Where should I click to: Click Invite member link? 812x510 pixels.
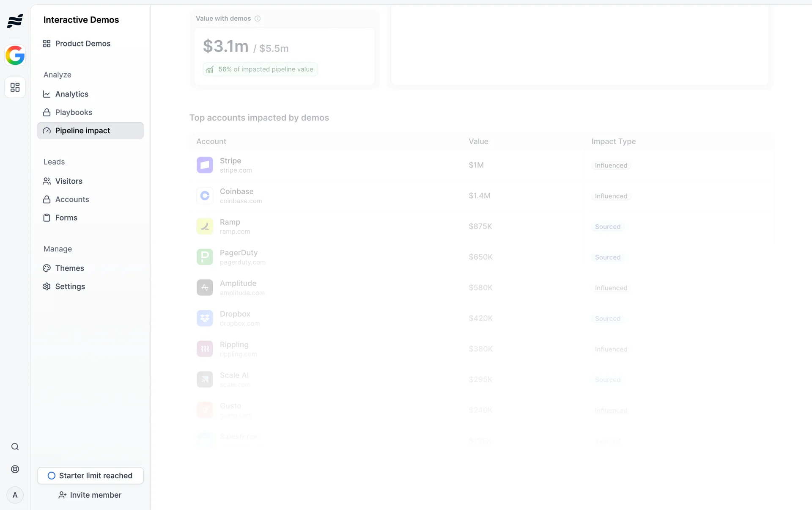(x=90, y=495)
